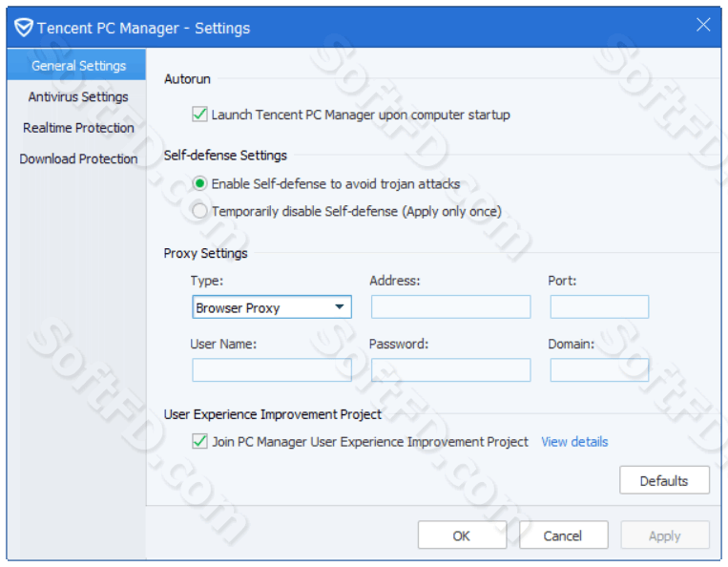Click the Domain input field
This screenshot has width=728, height=567.
point(599,370)
